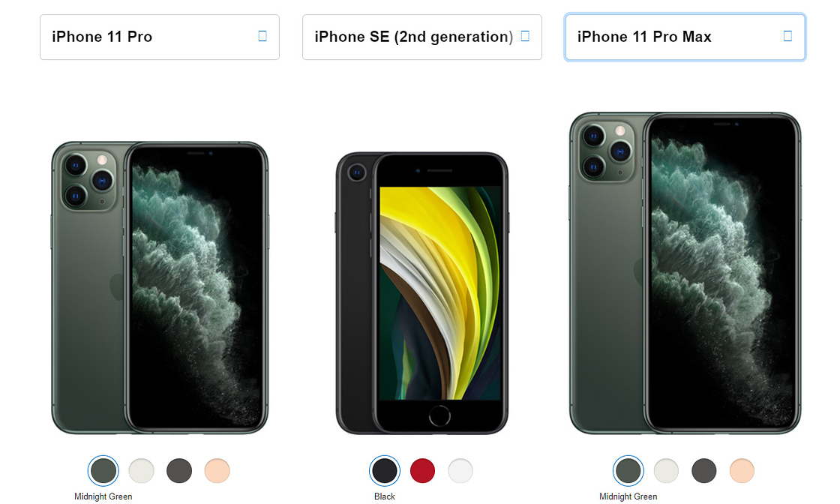
Task: Select Space Gray swatch for iPhone 11 Pro
Action: coord(179,471)
